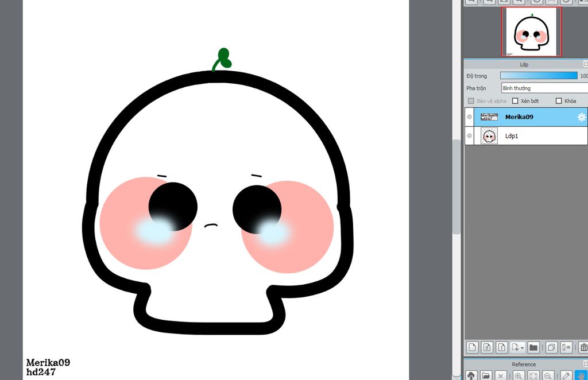Click the Lớp panel title
Image resolution: width=588 pixels, height=380 pixels.
(524, 64)
